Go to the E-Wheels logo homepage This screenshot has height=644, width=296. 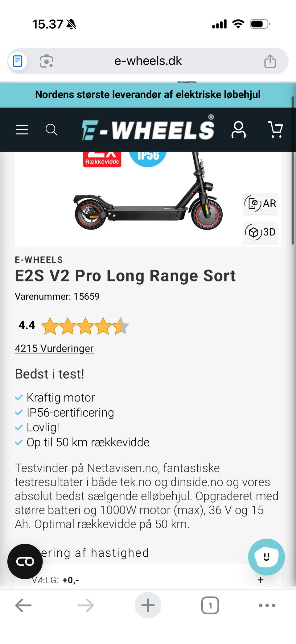point(148,130)
